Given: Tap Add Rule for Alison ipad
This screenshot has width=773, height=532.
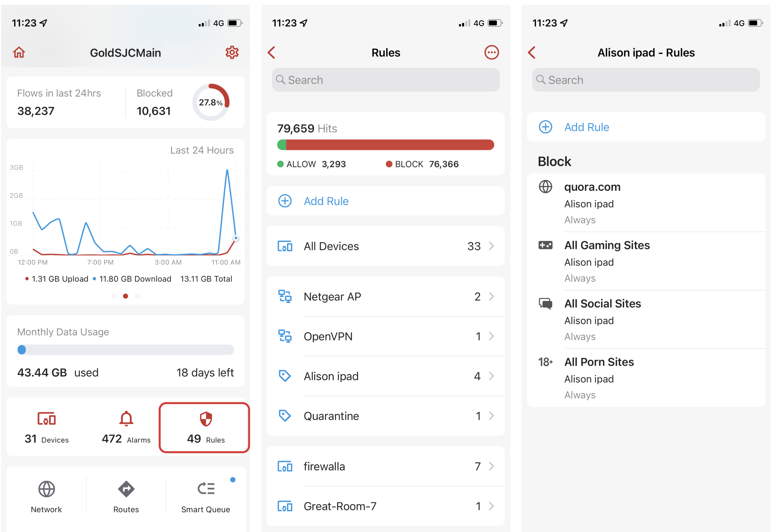Looking at the screenshot, I should click(x=586, y=127).
